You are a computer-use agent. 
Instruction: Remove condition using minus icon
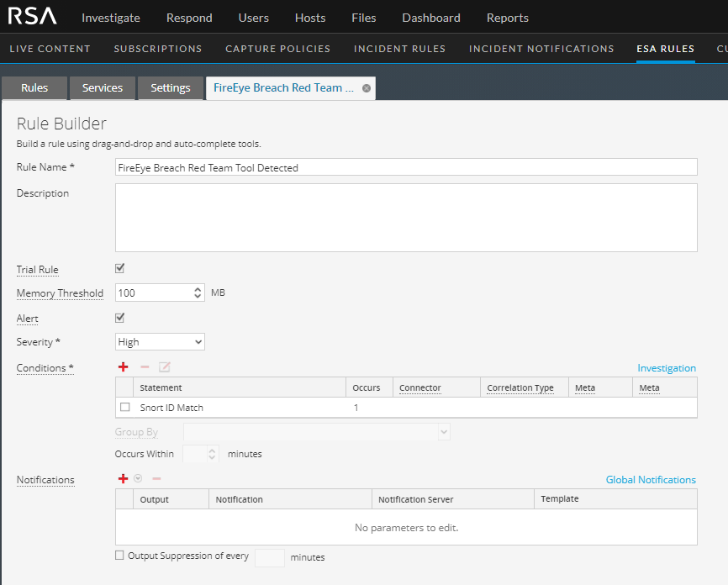(145, 367)
